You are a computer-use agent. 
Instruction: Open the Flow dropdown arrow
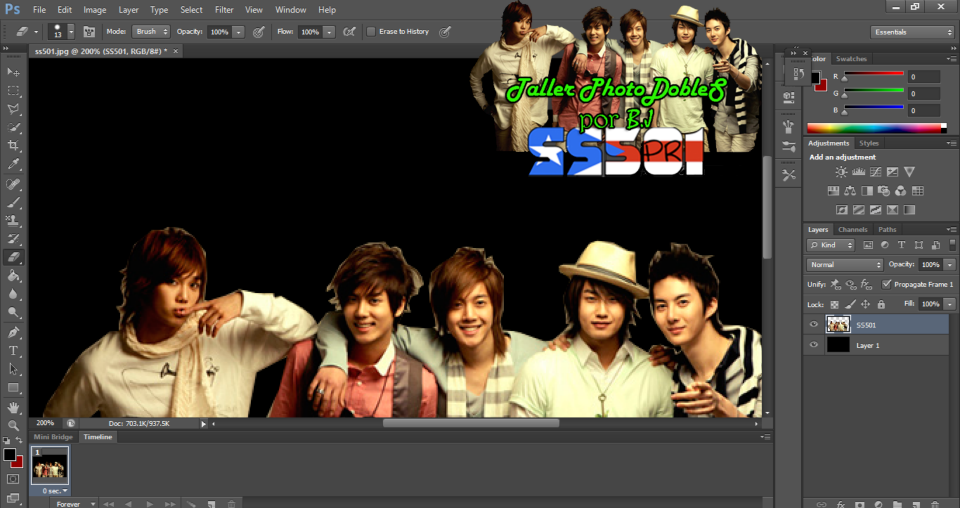[x=329, y=32]
